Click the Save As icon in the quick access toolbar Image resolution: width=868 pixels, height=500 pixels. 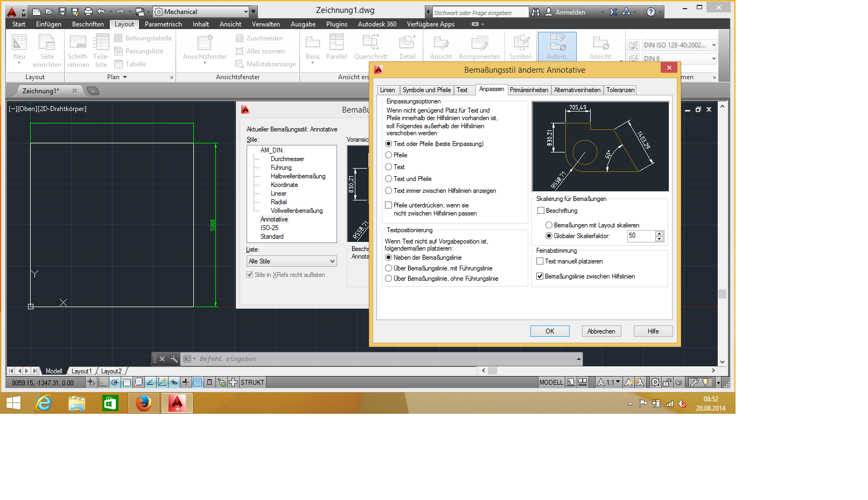pos(75,11)
